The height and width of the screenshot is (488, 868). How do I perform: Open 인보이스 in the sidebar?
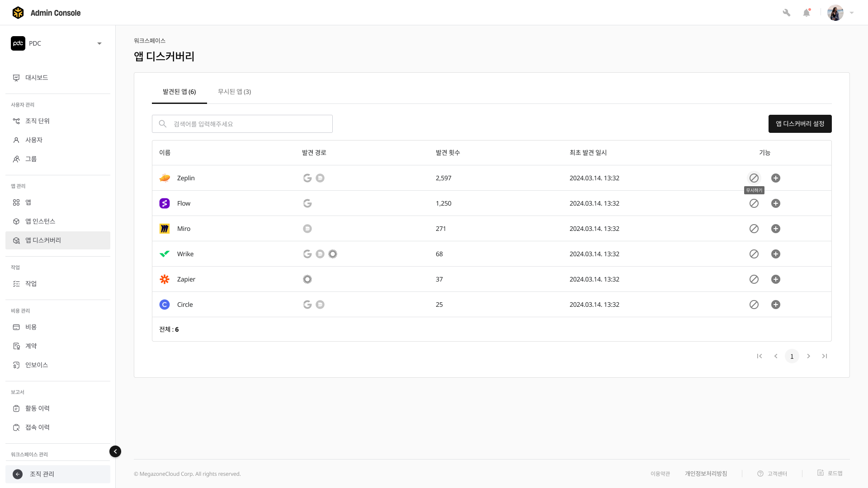[58, 365]
